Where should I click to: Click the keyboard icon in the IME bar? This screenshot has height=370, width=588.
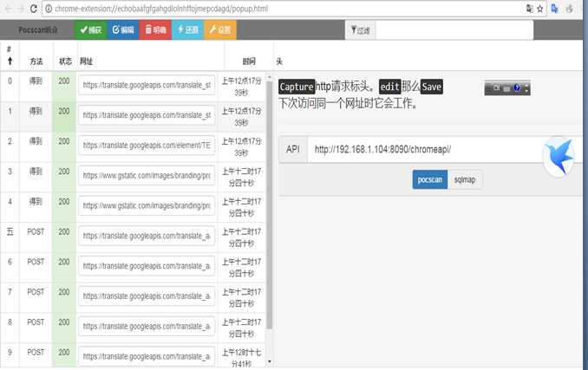(x=506, y=88)
